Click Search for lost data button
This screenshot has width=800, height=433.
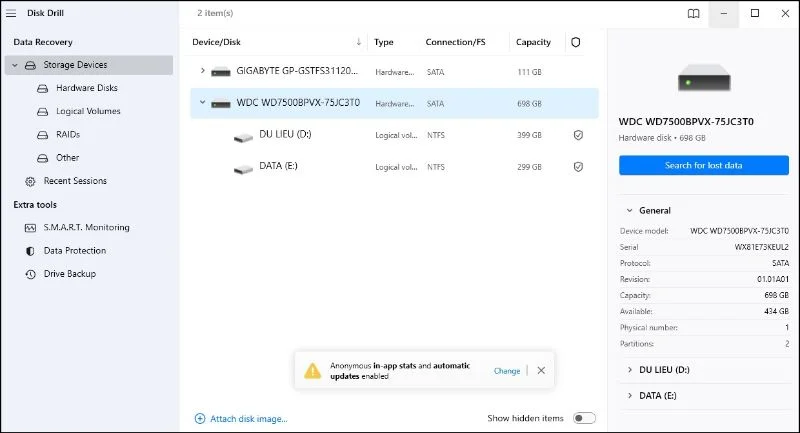704,165
